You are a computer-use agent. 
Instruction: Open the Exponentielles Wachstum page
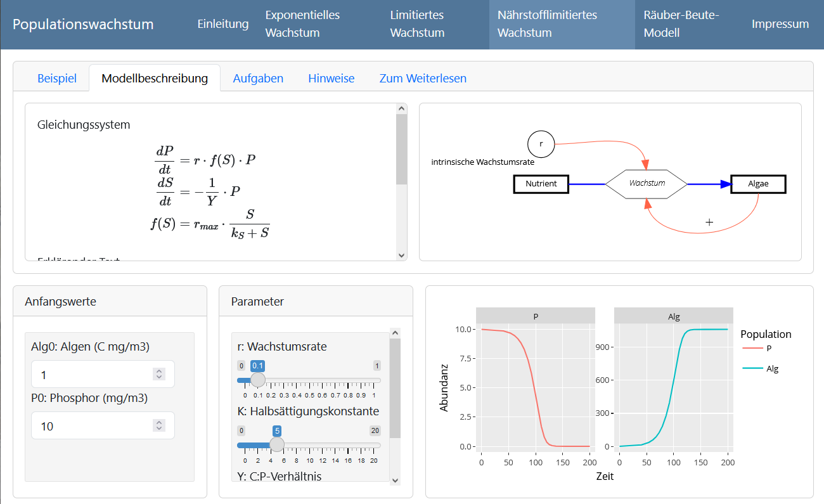coord(302,24)
